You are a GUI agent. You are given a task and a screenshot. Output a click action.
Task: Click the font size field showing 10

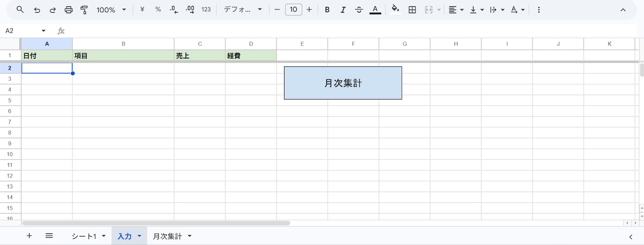click(x=293, y=9)
